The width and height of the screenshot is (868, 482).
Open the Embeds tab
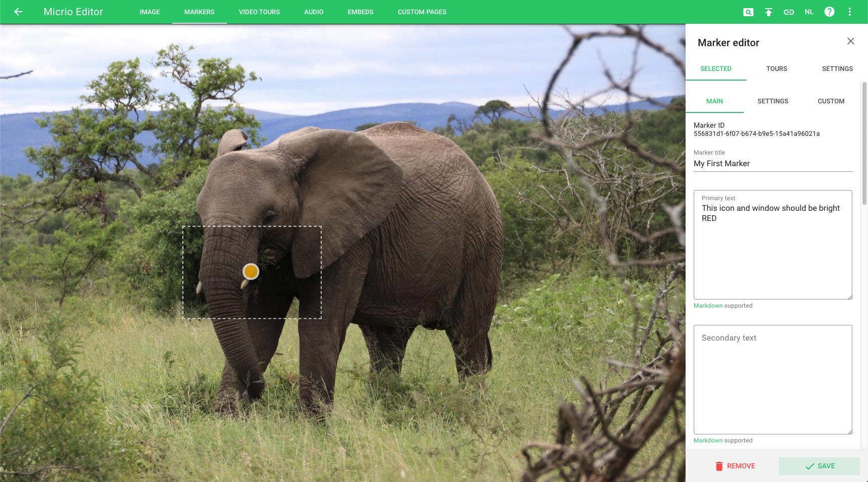[x=360, y=12]
